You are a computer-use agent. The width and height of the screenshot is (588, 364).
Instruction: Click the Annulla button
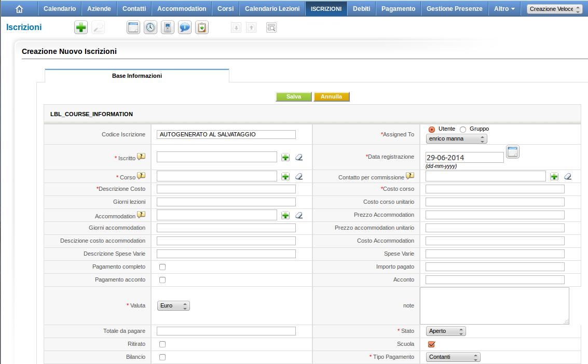tap(331, 97)
